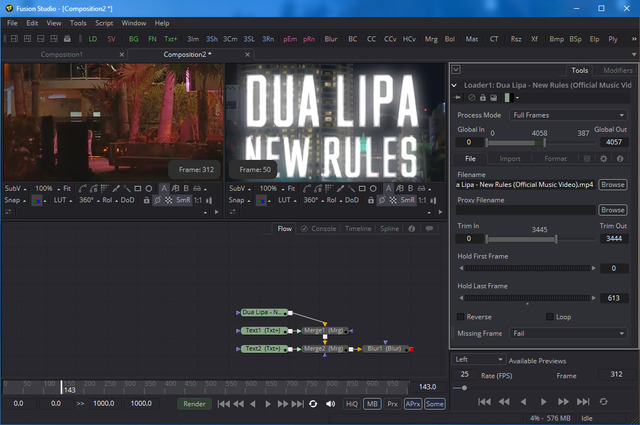
Task: Enable the Loop checkbox
Action: click(x=551, y=317)
